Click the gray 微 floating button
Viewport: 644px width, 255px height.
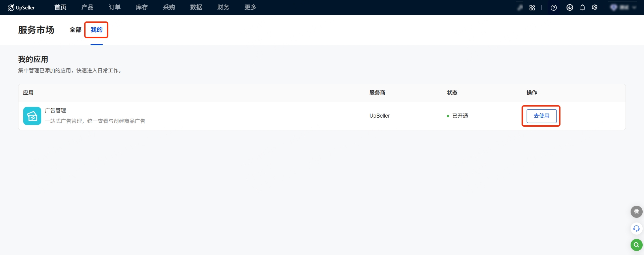coord(636,212)
